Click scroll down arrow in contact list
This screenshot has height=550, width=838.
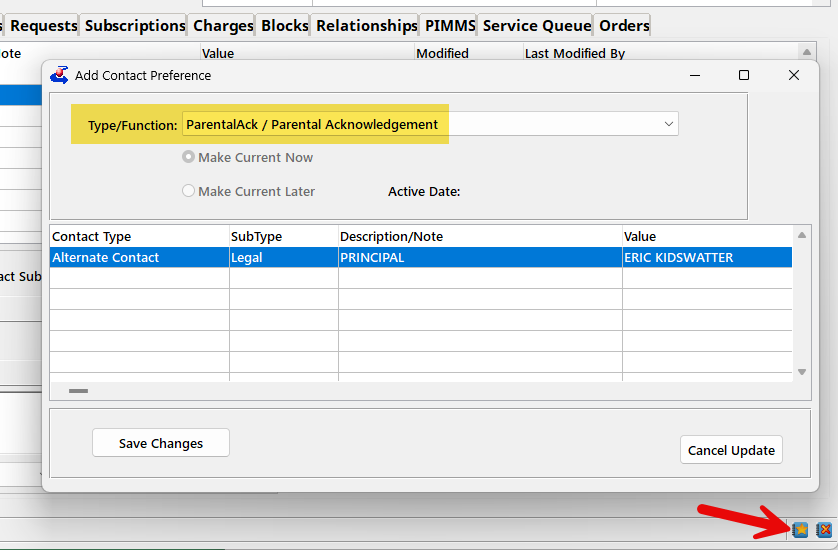pyautogui.click(x=802, y=372)
